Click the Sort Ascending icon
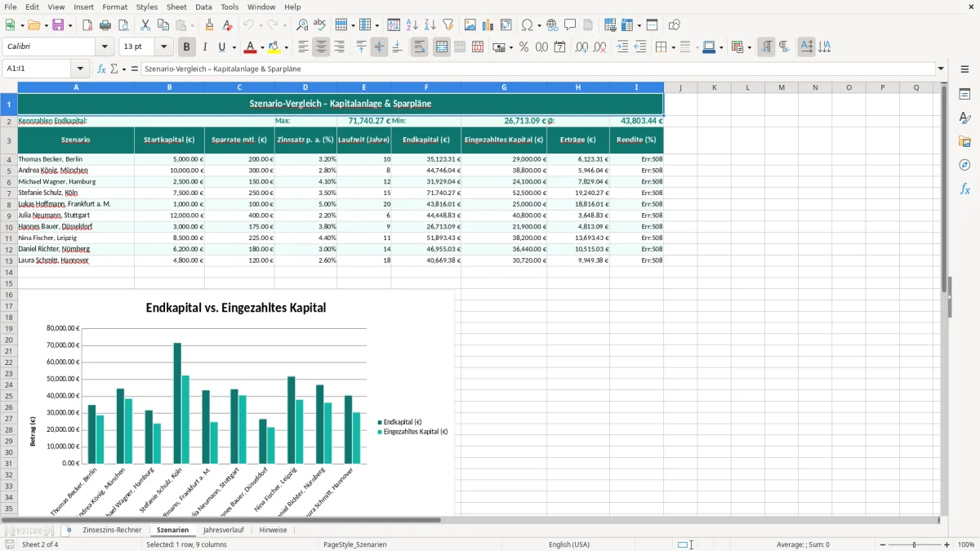Image resolution: width=980 pixels, height=551 pixels. click(x=412, y=25)
